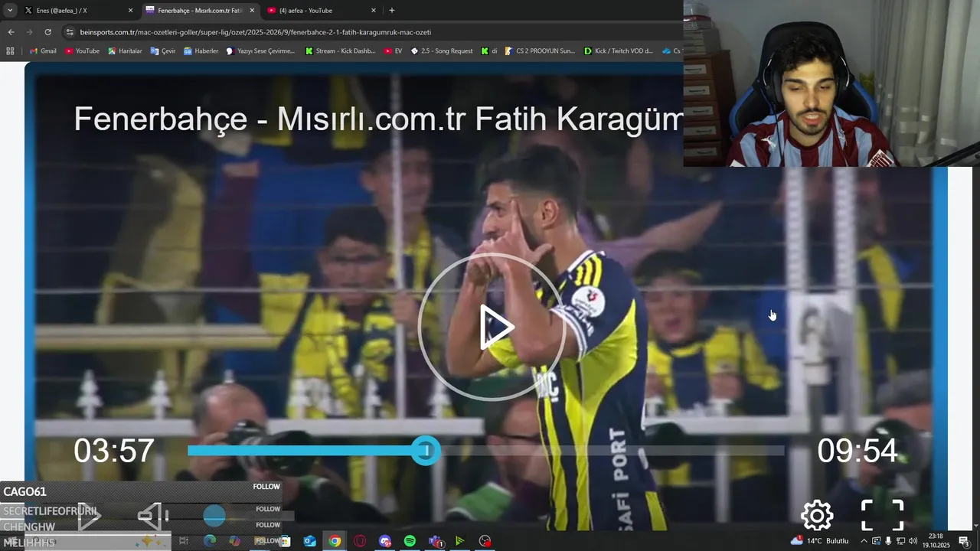Open video settings gear icon
Viewport: 980px width, 551px height.
(x=817, y=516)
